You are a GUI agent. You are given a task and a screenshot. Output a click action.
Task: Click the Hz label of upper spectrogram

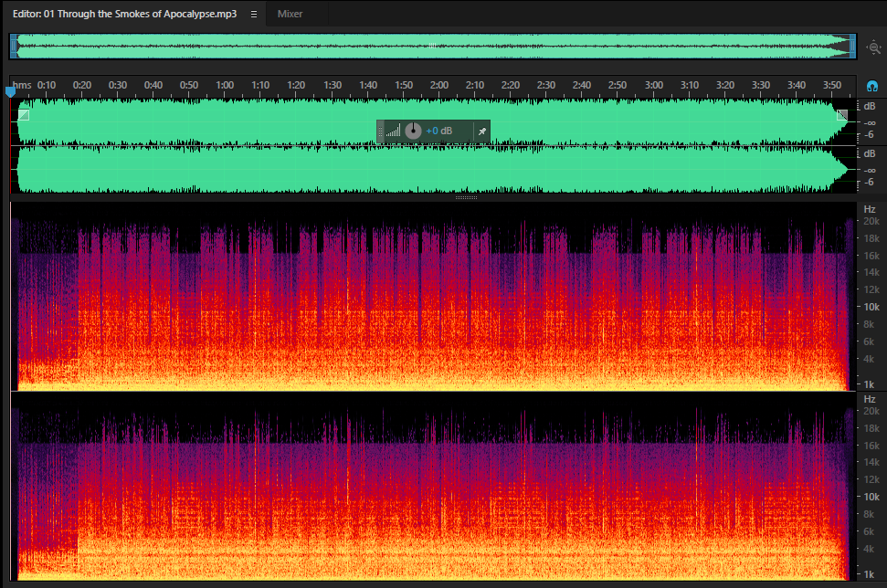[870, 209]
